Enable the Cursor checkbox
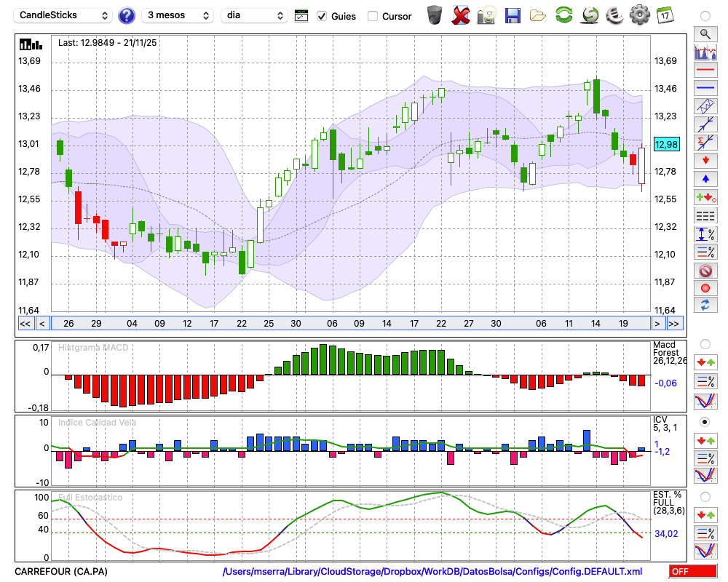 (373, 15)
